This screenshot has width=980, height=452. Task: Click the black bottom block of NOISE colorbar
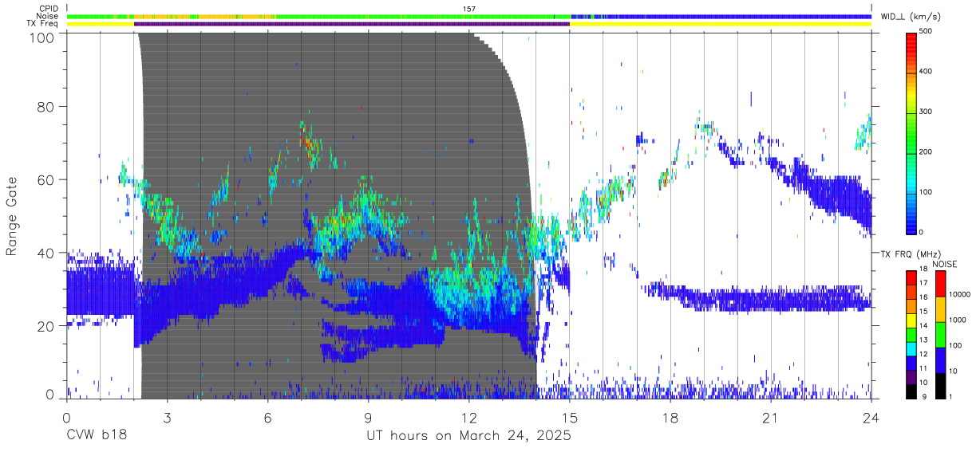pos(940,386)
